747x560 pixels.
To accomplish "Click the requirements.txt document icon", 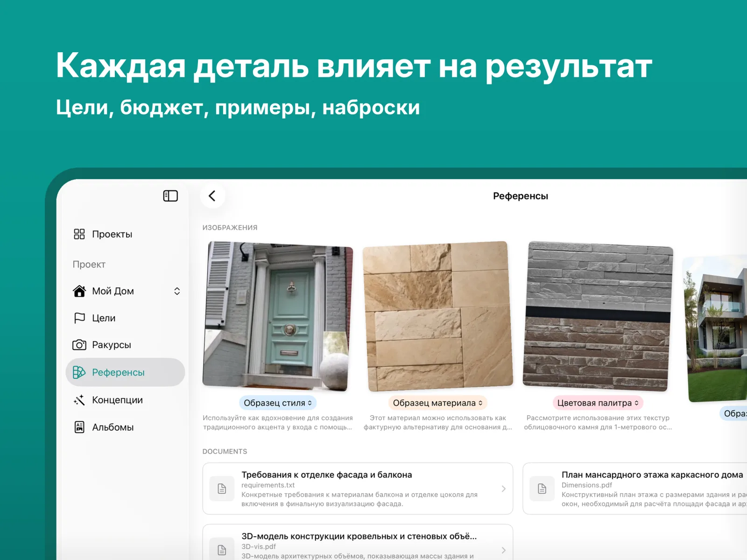I will (x=222, y=489).
